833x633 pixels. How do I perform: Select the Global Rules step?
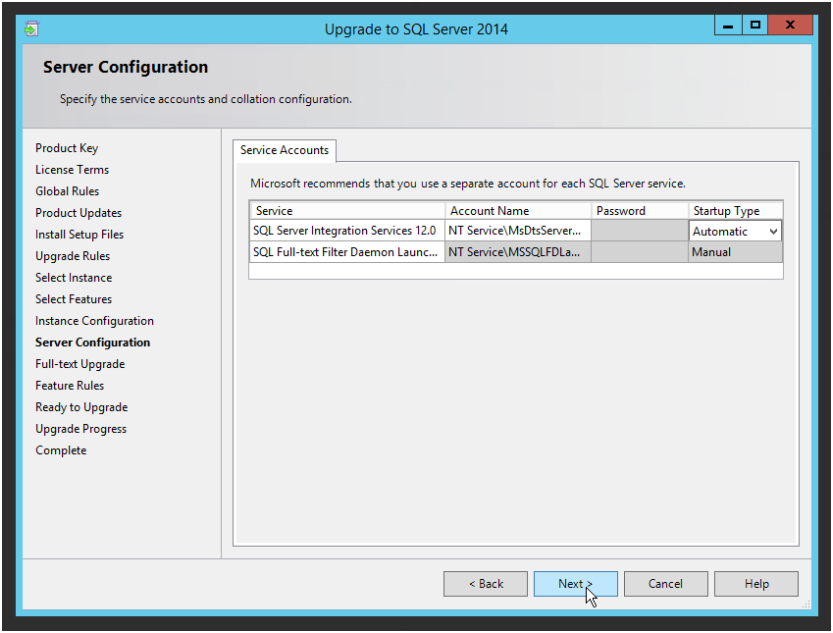[x=67, y=191]
